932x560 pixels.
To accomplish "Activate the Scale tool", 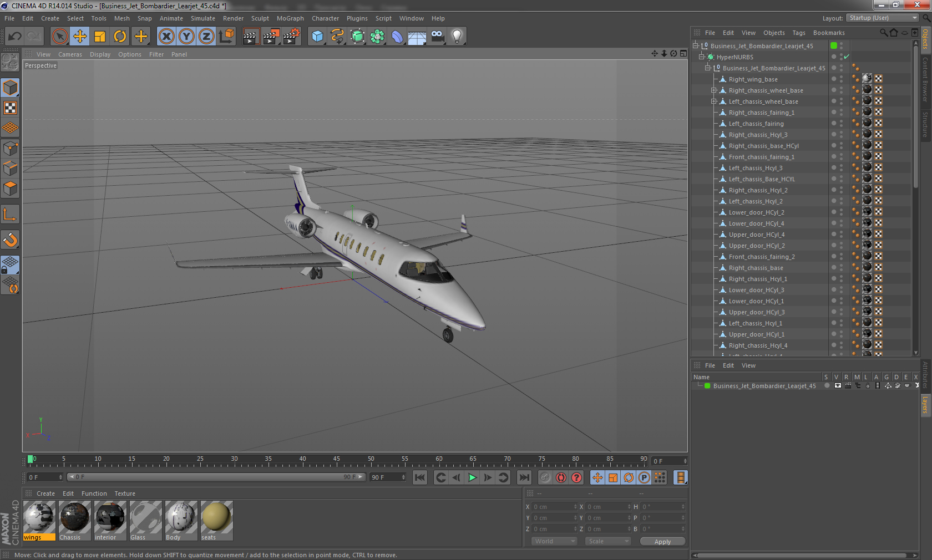I will [x=100, y=37].
